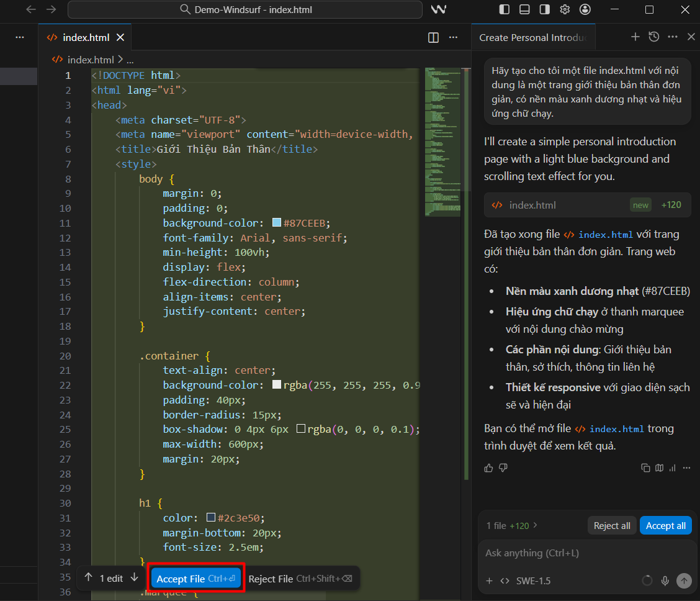Split the editor to the right

[x=434, y=37]
